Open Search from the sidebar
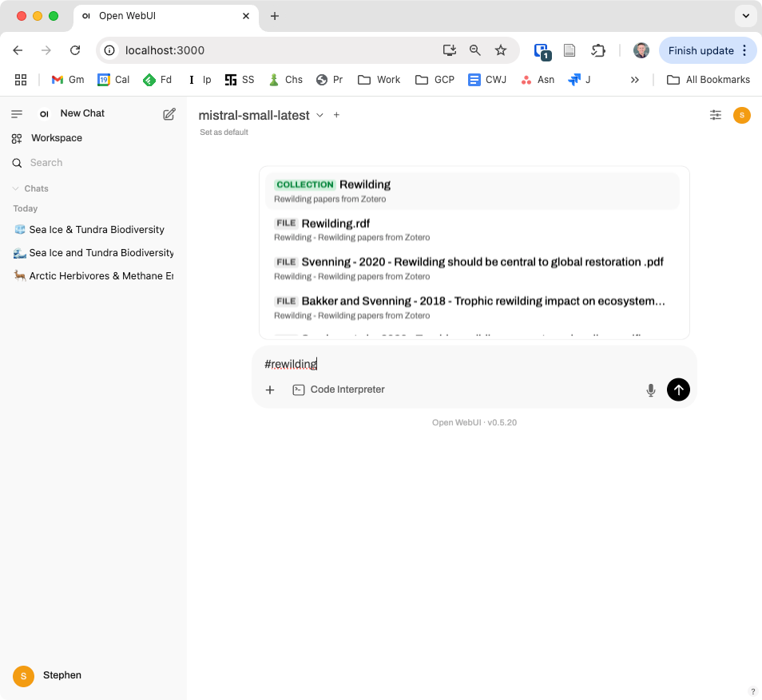The image size is (762, 700). (x=46, y=162)
